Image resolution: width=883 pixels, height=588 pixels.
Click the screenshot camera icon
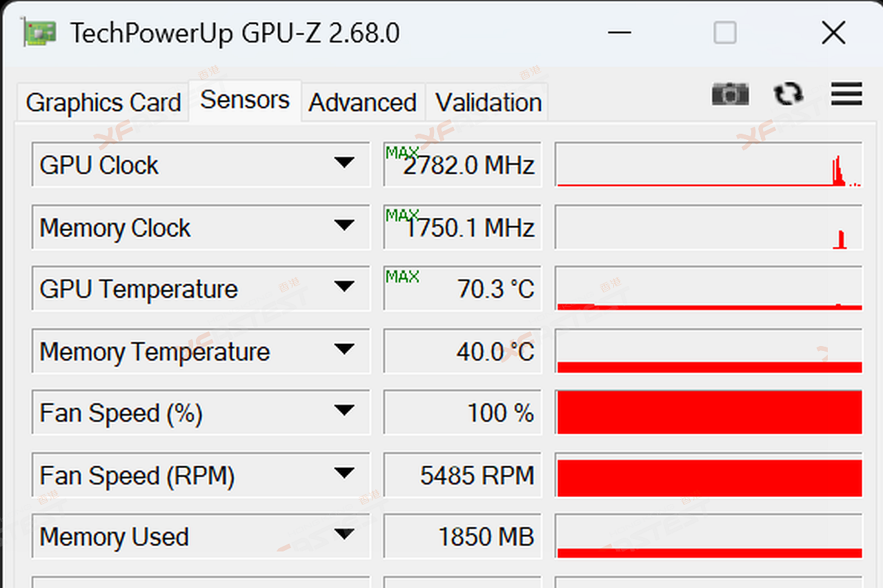click(730, 94)
